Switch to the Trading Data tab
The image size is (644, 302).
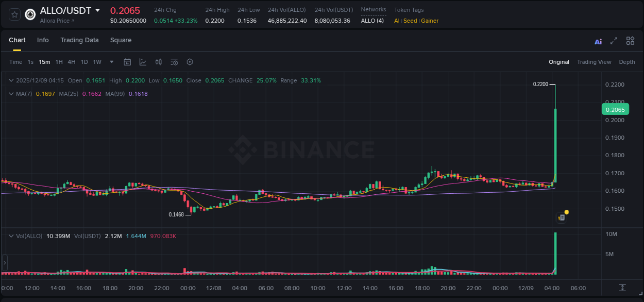tap(79, 40)
